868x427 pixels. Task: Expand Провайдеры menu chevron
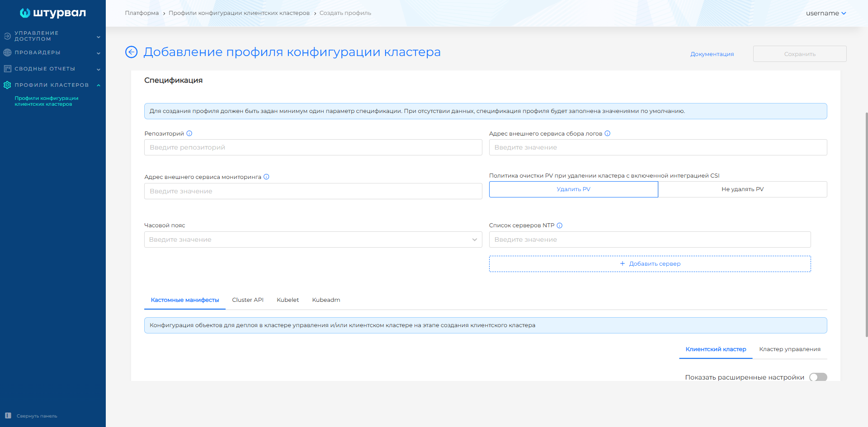tap(99, 53)
